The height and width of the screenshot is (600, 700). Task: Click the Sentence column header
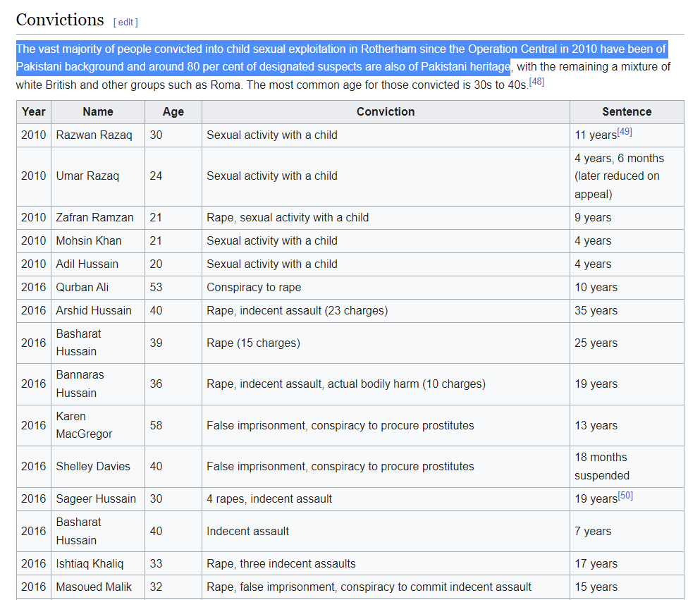tap(627, 111)
